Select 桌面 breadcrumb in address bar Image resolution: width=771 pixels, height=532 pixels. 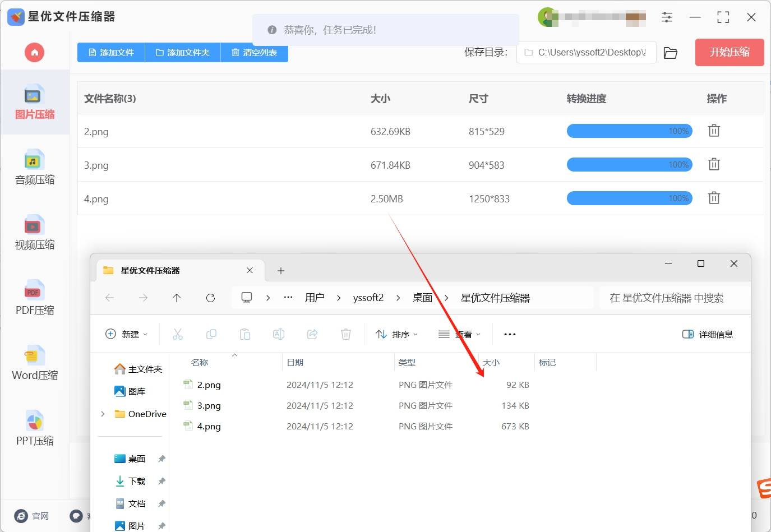pyautogui.click(x=422, y=298)
